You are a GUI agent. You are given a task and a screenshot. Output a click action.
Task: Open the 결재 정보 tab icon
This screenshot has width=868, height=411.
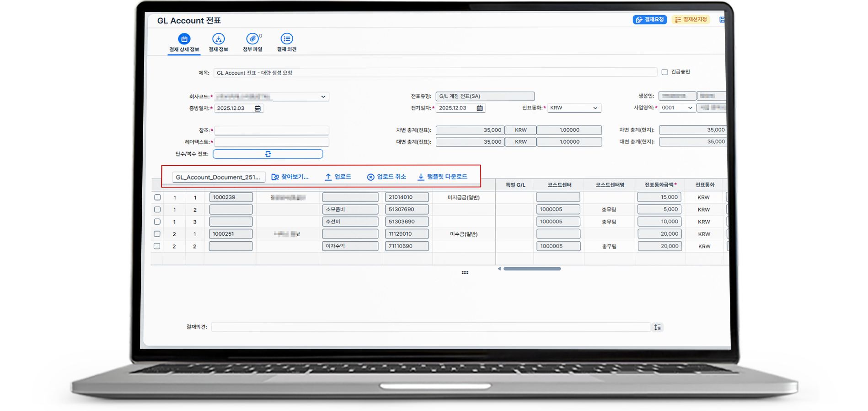pyautogui.click(x=218, y=39)
